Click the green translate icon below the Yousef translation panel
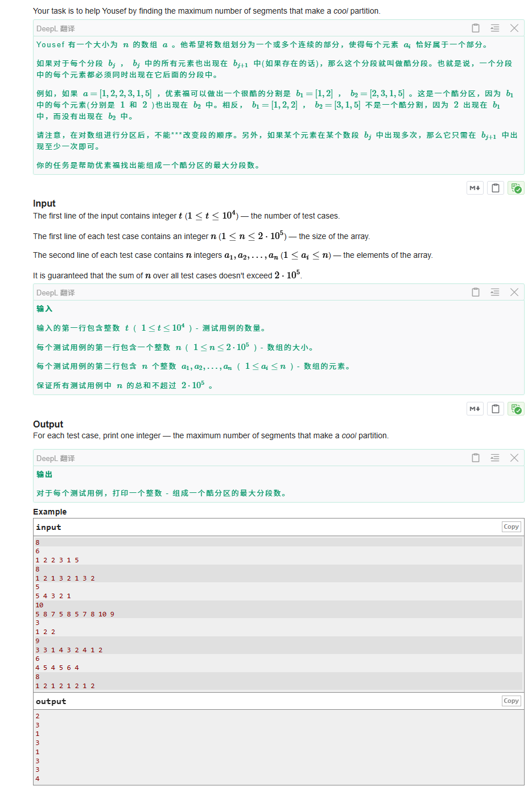532x794 pixels. pyautogui.click(x=516, y=188)
